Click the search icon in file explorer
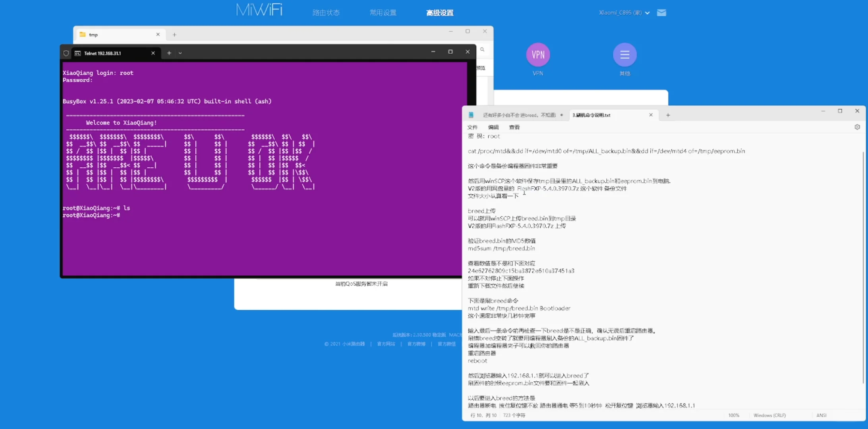The width and height of the screenshot is (868, 429). tap(482, 50)
